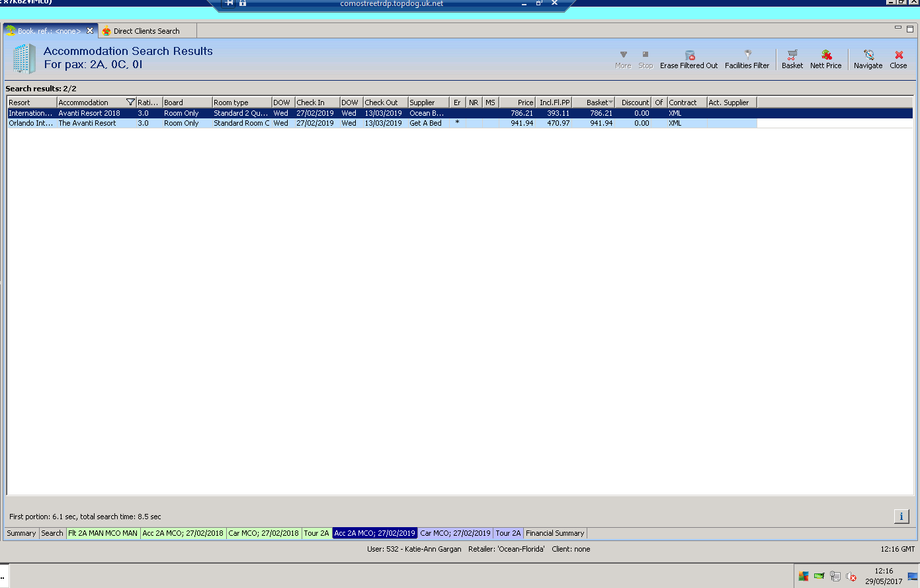Close the search results via red X

point(899,55)
